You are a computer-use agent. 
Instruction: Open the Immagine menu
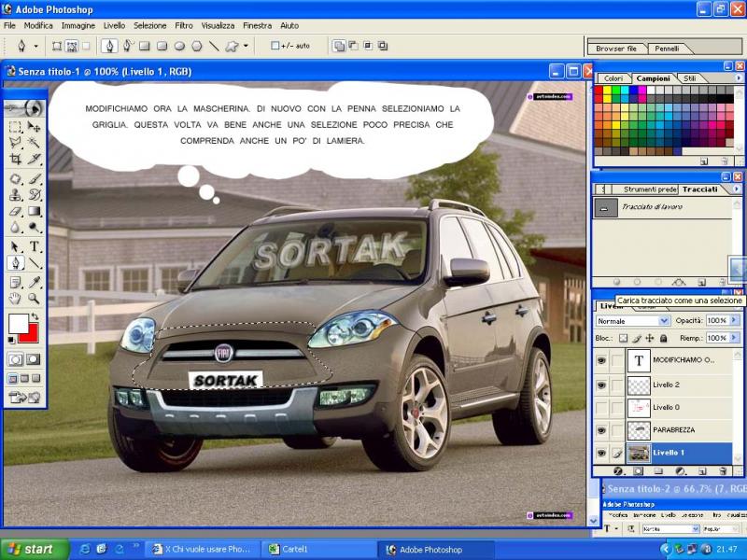pos(78,26)
